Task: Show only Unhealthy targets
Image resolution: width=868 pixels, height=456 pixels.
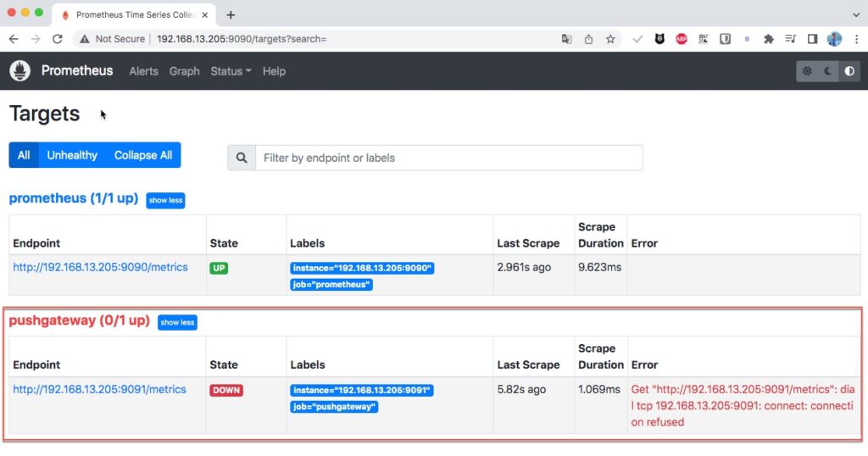Action: click(72, 155)
